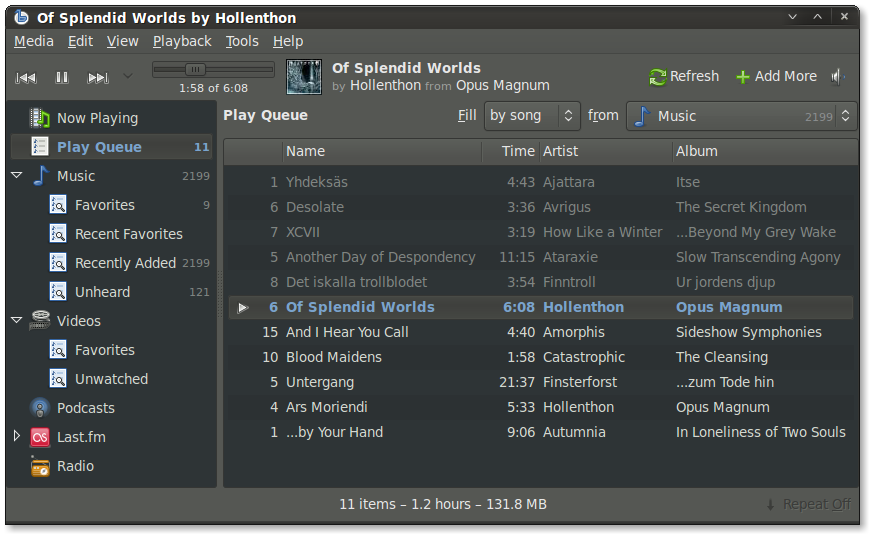Click the playing indicator arrow on Of Splendid Worlds
Viewport: 869px width, 534px height.
(243, 308)
